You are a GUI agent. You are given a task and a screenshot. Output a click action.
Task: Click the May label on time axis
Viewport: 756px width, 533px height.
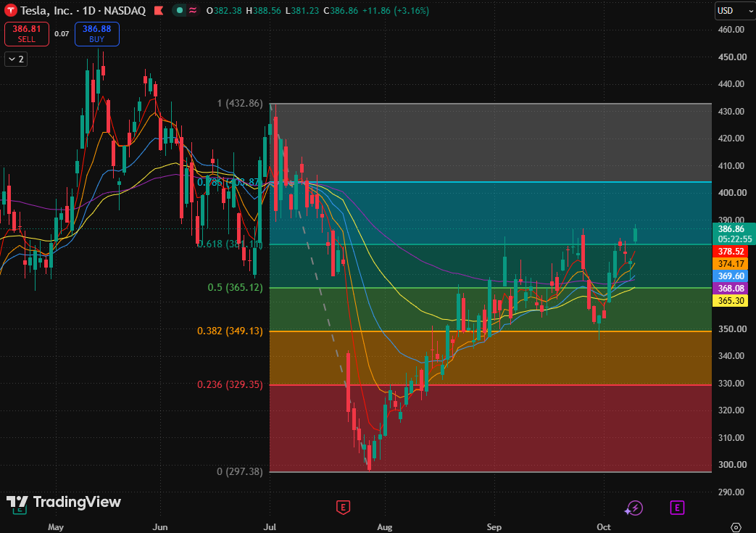point(56,526)
